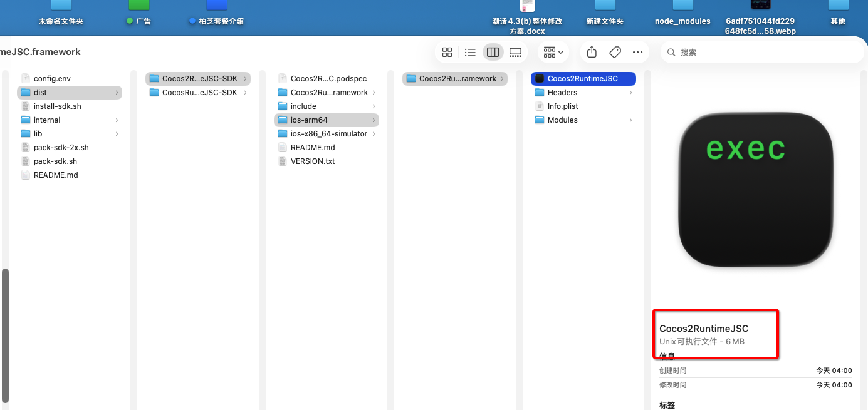Select README.md in third column
The image size is (868, 410).
point(327,148)
